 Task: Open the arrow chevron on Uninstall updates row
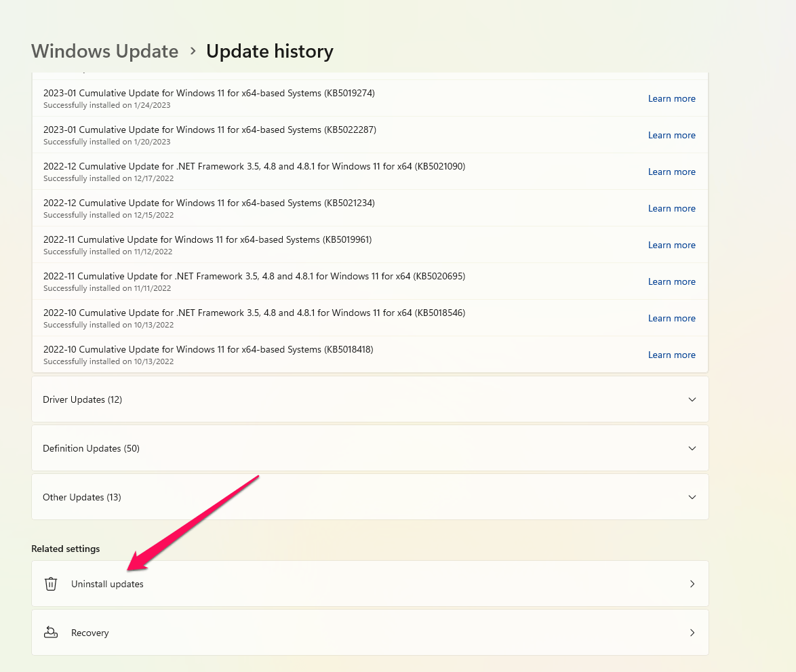692,584
